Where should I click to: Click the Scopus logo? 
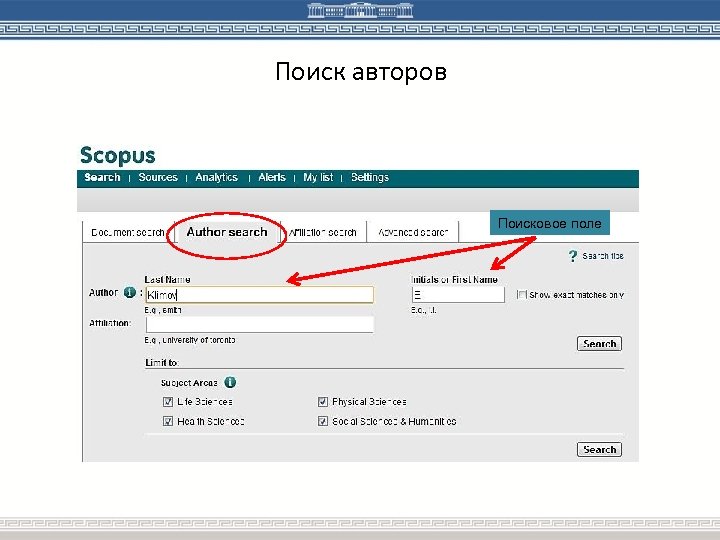118,155
